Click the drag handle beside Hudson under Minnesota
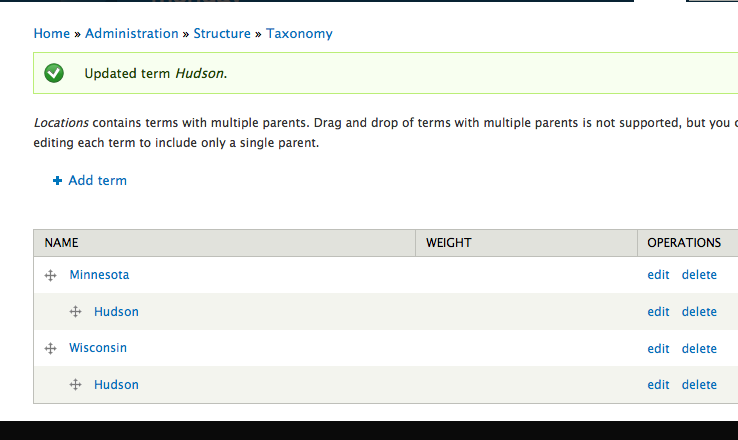This screenshot has height=440, width=738. point(75,312)
